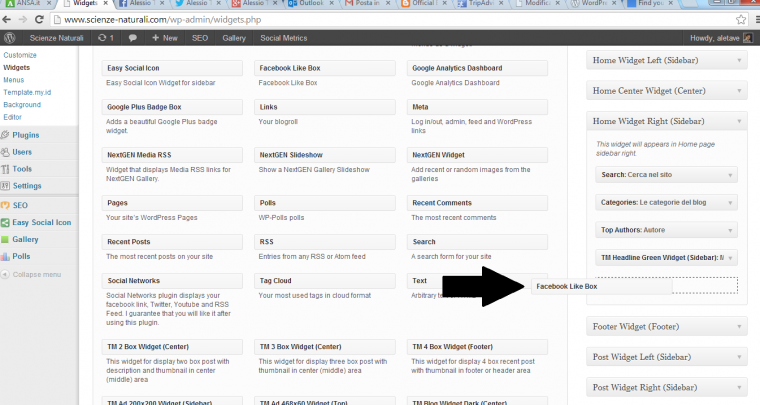The height and width of the screenshot is (405, 760).
Task: Select the Polls widget
Action: (x=325, y=203)
